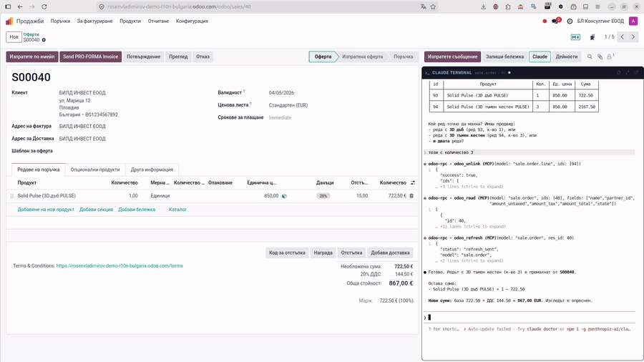Click the Добави бележка link
Viewport: 644px width, 362px height.
[x=137, y=210]
